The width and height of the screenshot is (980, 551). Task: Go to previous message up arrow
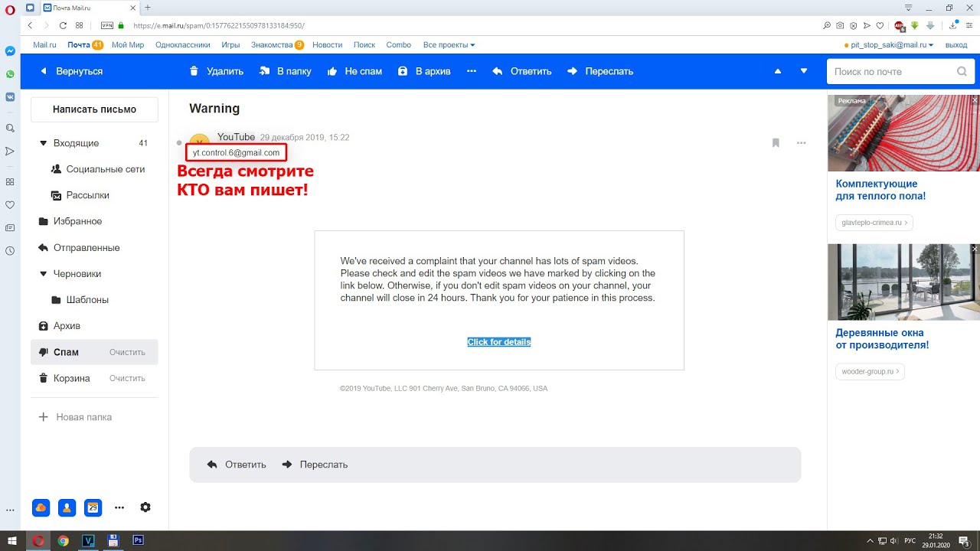point(778,71)
